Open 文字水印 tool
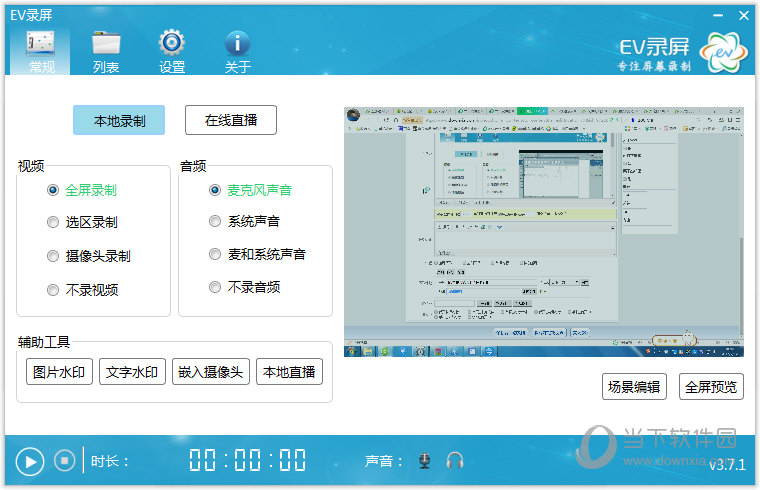Image resolution: width=760 pixels, height=490 pixels. click(132, 372)
